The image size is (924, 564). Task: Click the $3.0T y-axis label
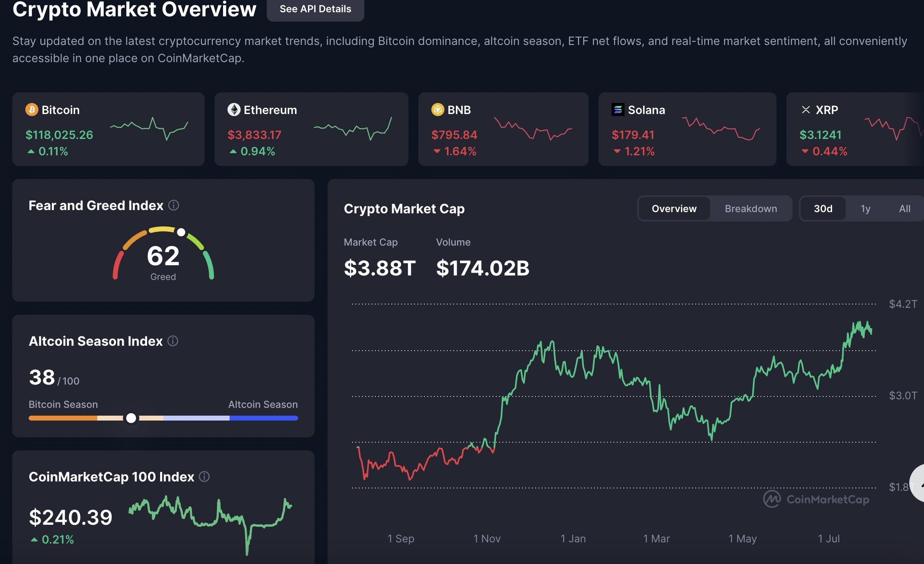pyautogui.click(x=903, y=396)
